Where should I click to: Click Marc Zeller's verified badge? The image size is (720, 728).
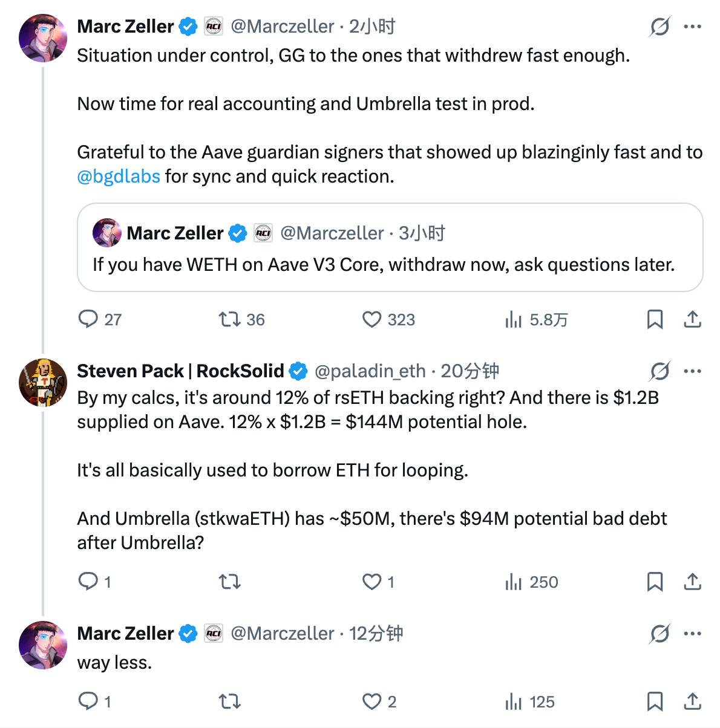click(188, 26)
